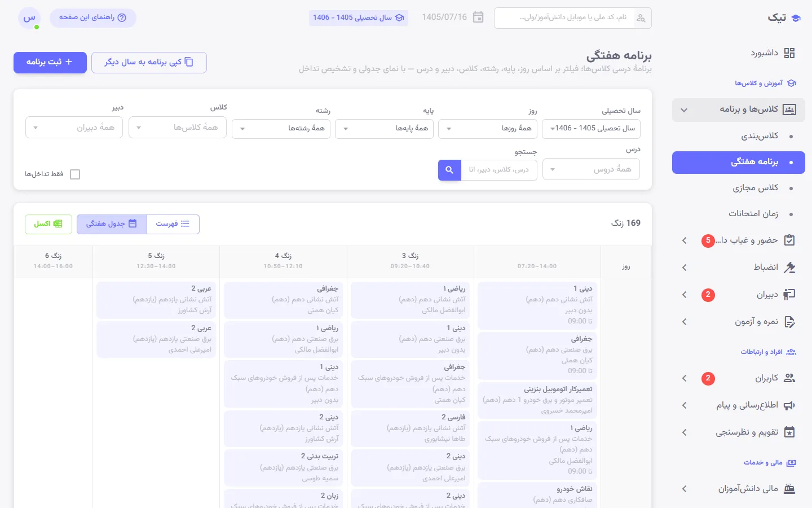Open زمان امتحانات in the sidebar

pos(739,214)
